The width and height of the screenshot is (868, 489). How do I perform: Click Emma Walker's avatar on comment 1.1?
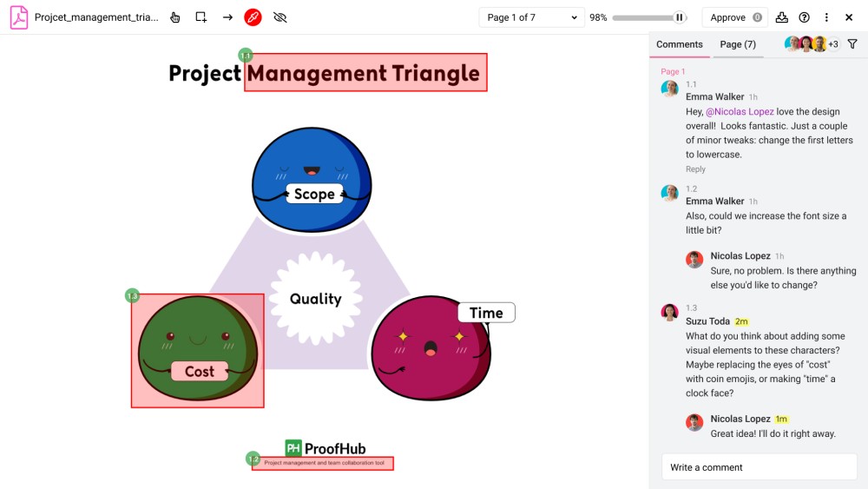670,89
